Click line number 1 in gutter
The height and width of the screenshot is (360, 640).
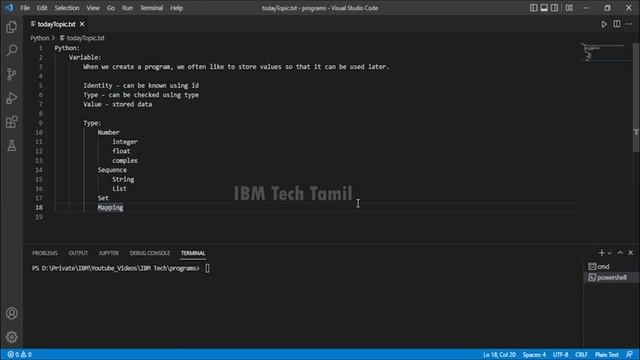point(40,48)
